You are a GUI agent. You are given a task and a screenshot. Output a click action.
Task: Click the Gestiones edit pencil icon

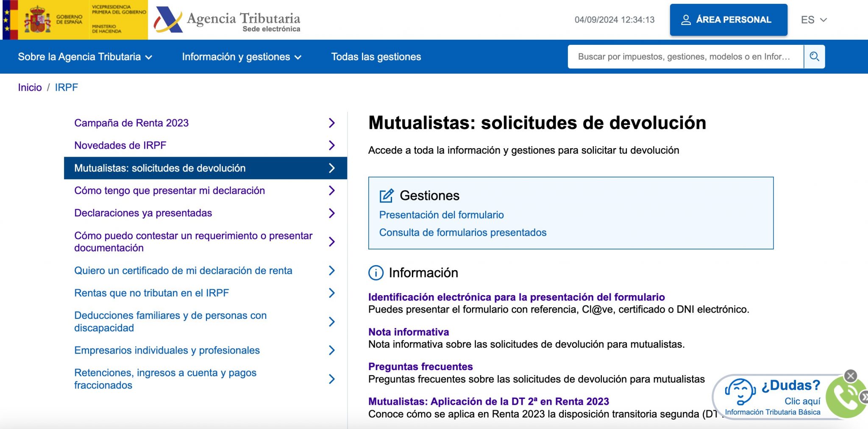point(387,196)
